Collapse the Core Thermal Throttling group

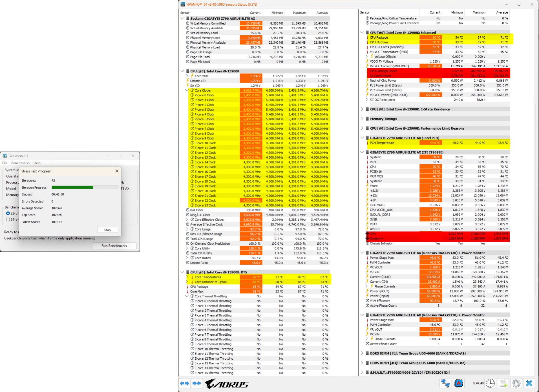187,296
